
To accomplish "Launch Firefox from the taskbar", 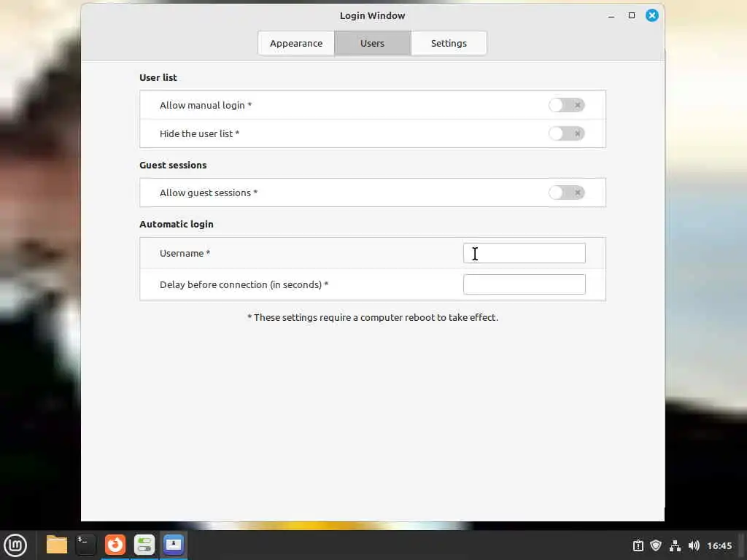I will tap(115, 545).
